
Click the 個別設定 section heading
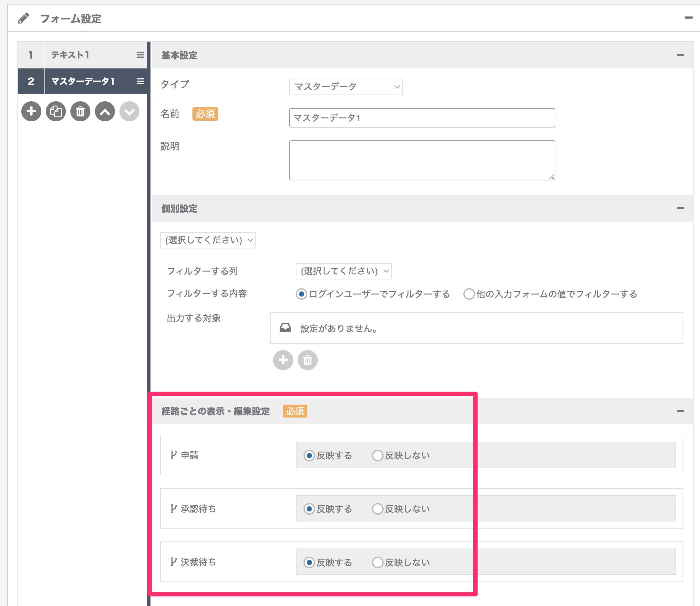point(179,209)
